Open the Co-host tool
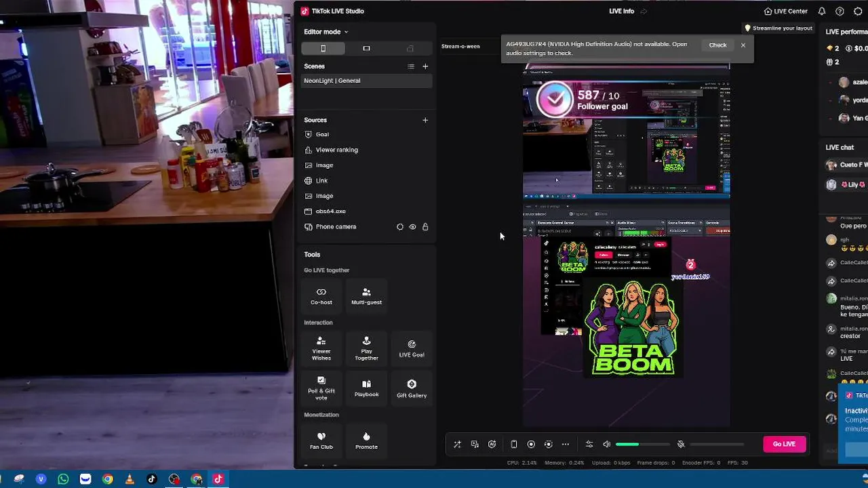868x488 pixels. pyautogui.click(x=321, y=296)
